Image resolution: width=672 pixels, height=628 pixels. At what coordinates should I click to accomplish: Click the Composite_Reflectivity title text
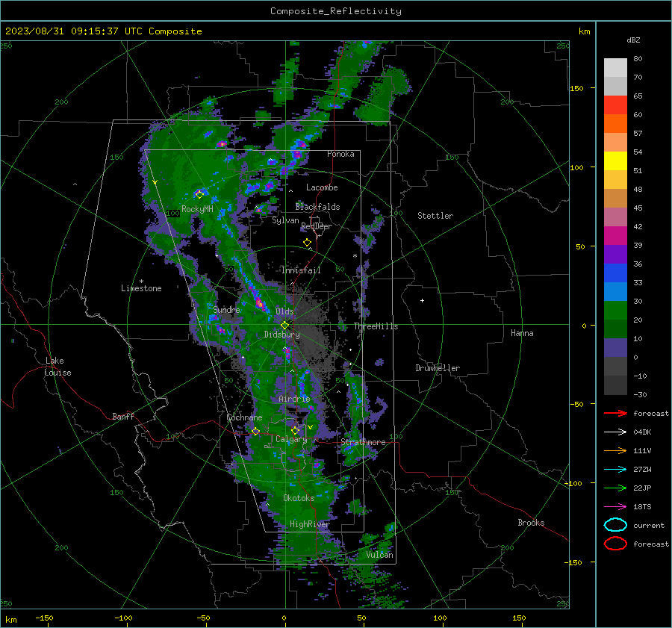pyautogui.click(x=335, y=11)
